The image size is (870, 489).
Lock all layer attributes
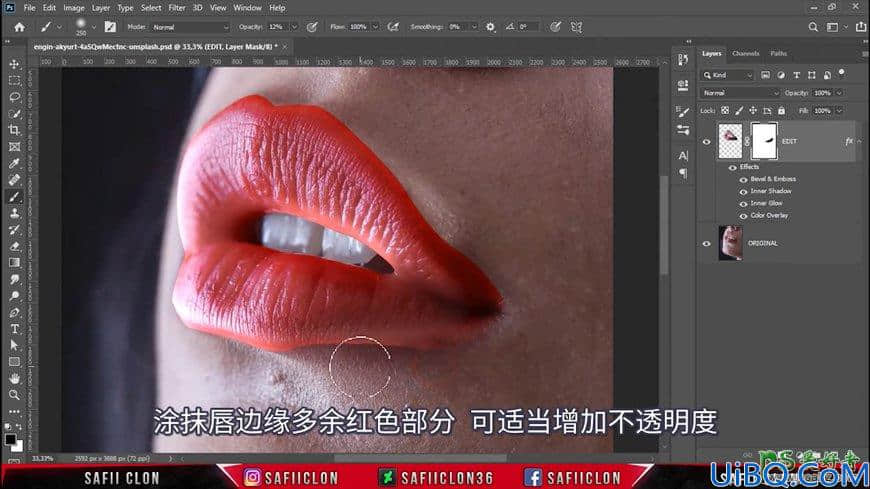(x=781, y=111)
